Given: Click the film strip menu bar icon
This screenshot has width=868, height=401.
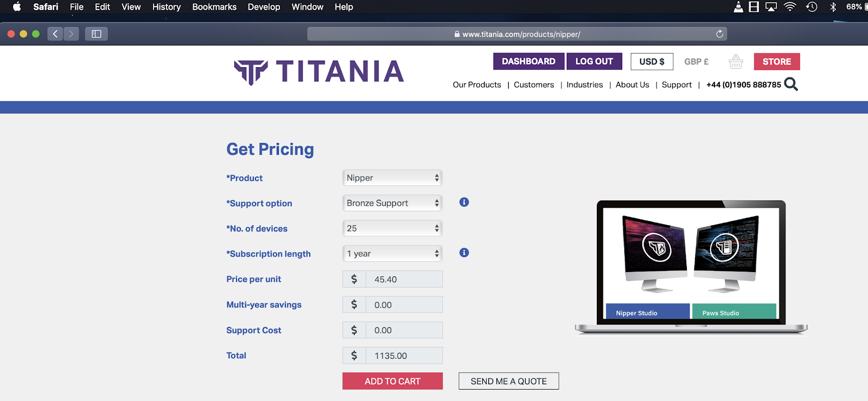Looking at the screenshot, I should [x=754, y=7].
